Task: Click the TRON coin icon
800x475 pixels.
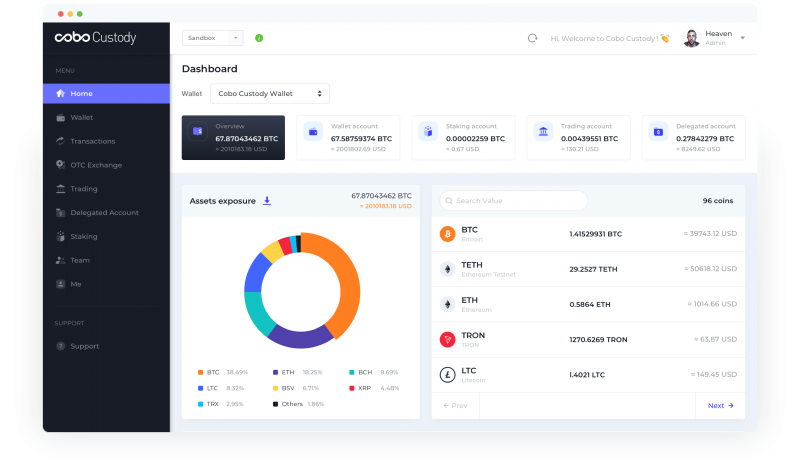Action: pos(447,339)
